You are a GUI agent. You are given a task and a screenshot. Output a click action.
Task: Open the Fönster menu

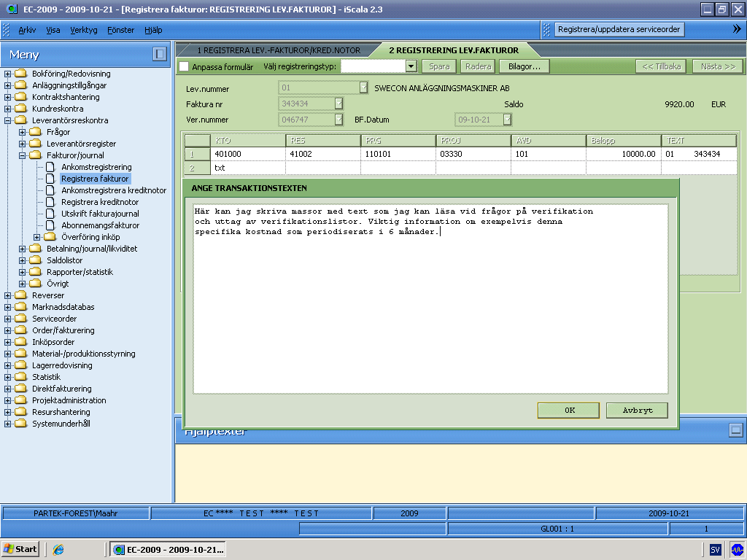pos(120,30)
